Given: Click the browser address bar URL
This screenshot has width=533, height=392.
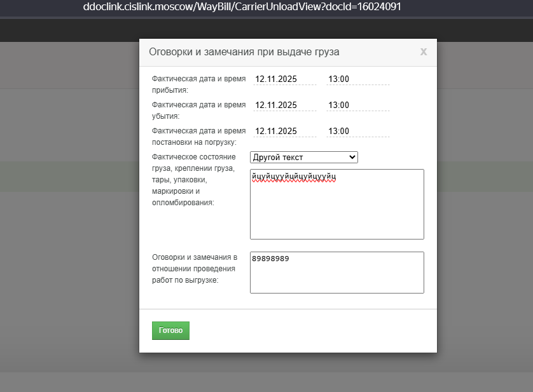Looking at the screenshot, I should [x=242, y=7].
